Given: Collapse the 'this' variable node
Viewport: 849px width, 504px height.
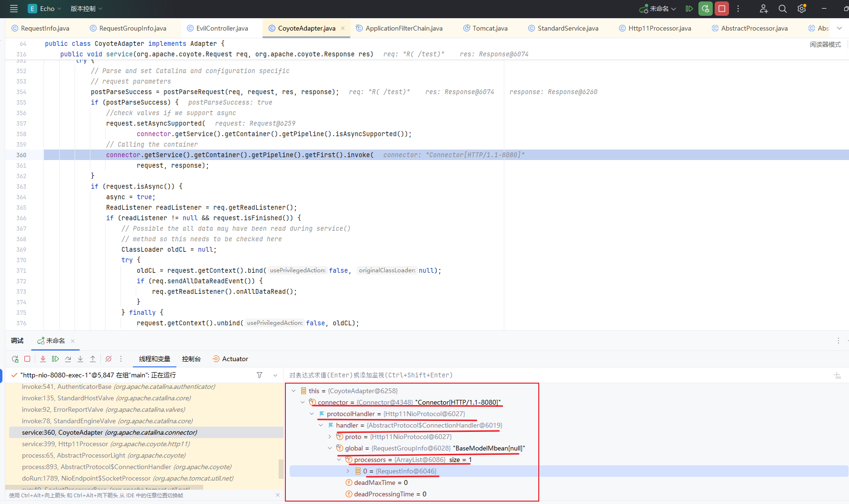Looking at the screenshot, I should (294, 391).
